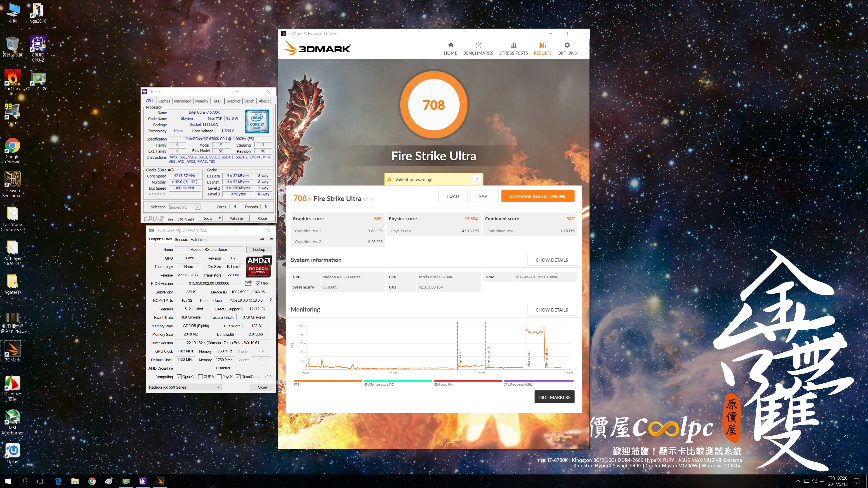
Task: Open the Graphics tab in CPU-Z
Action: 234,101
